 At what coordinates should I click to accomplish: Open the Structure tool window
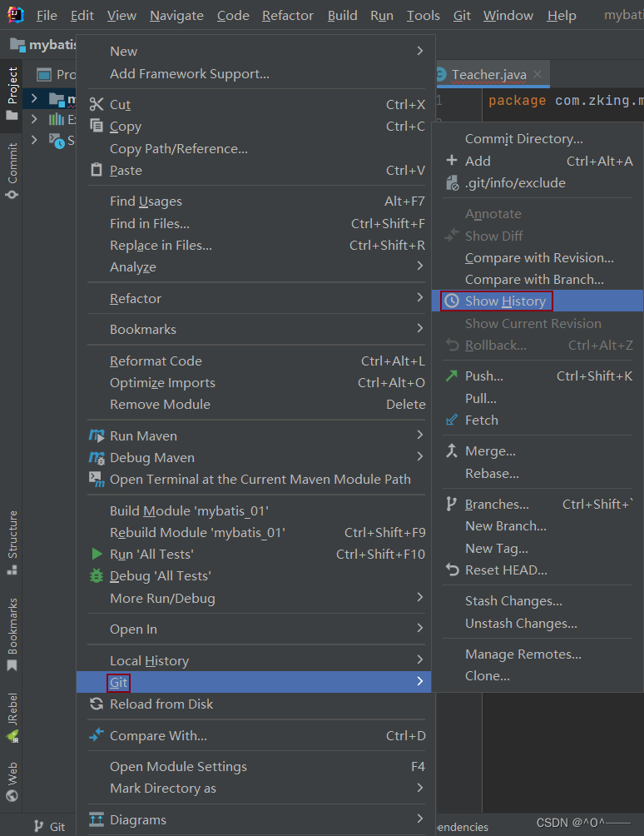12,543
